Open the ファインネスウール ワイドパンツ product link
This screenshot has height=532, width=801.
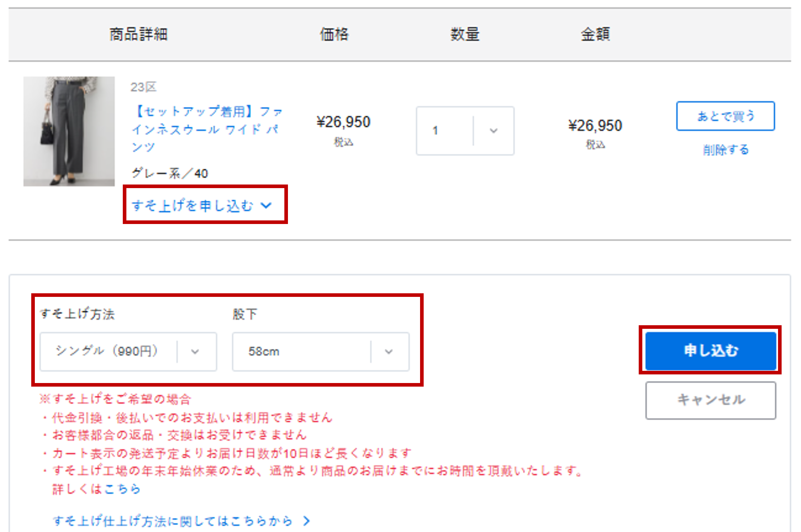[x=207, y=129]
